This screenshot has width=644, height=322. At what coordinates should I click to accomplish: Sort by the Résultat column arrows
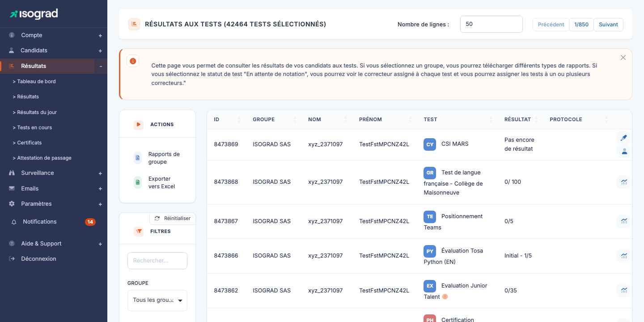coord(537,119)
